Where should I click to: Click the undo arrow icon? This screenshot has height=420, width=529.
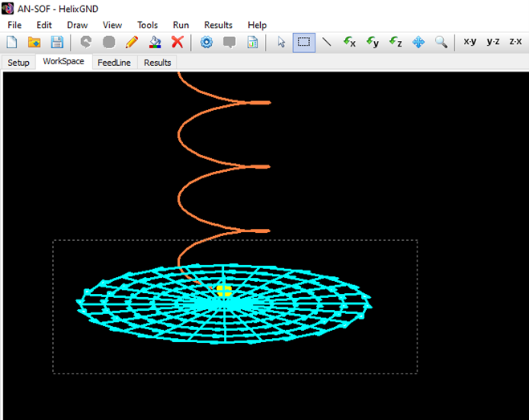pos(86,43)
